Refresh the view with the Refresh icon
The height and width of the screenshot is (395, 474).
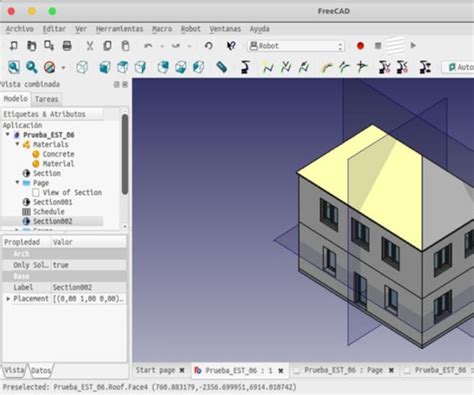point(209,46)
